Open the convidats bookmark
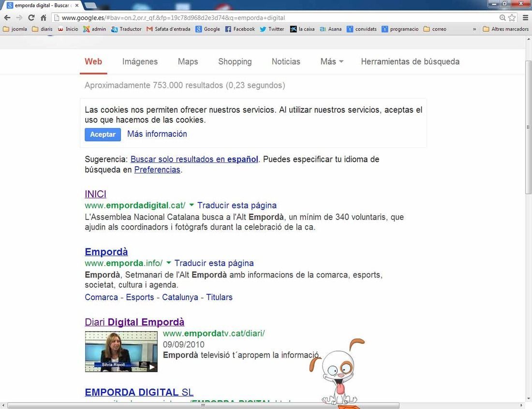Image resolution: width=532 pixels, height=409 pixels. [x=362, y=29]
